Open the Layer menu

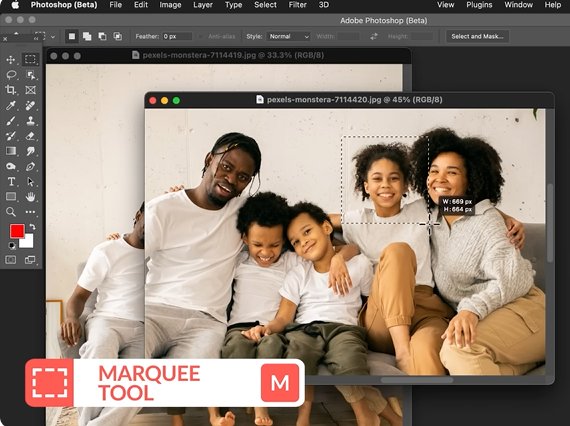tap(203, 5)
